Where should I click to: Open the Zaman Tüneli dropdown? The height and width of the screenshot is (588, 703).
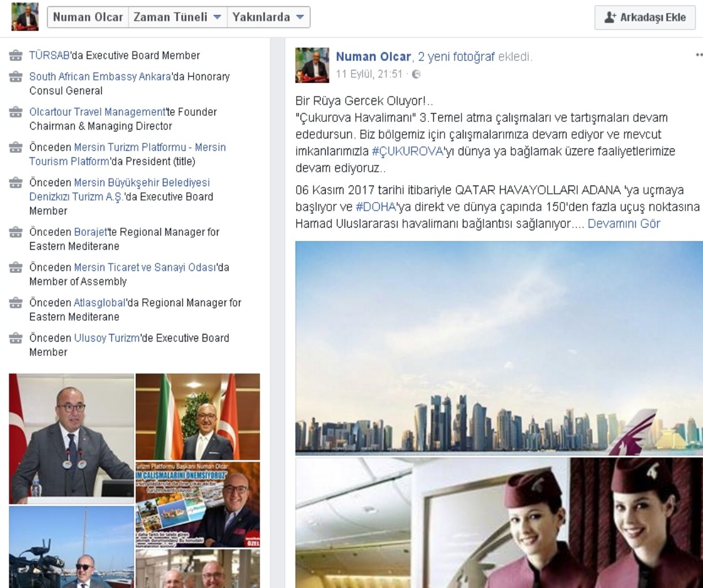tap(177, 17)
